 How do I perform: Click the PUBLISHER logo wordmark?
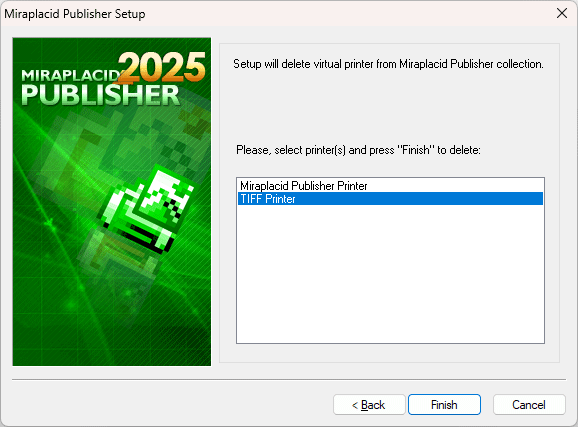(100, 95)
